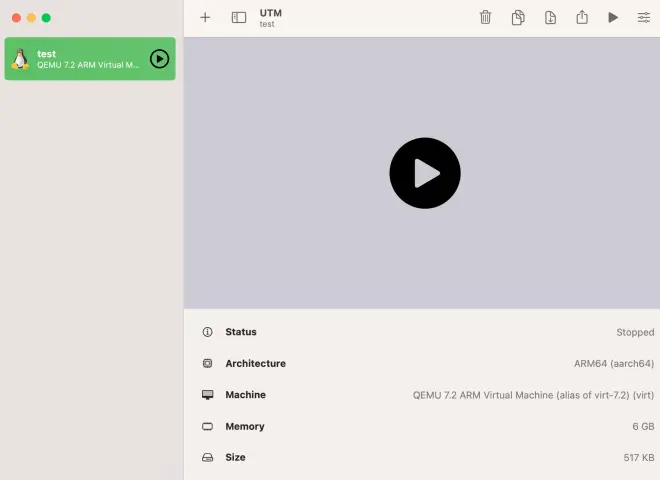Click the move VM document-arrow icon
This screenshot has height=480, width=660.
click(550, 17)
